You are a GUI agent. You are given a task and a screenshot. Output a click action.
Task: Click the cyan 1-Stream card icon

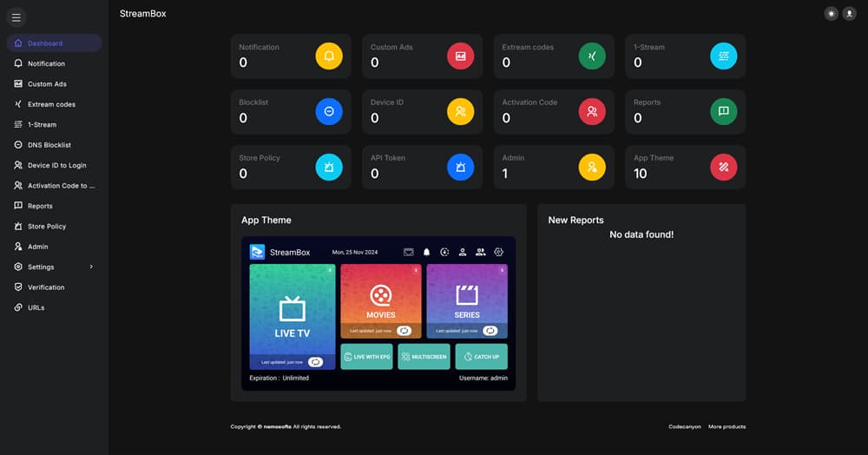[724, 56]
